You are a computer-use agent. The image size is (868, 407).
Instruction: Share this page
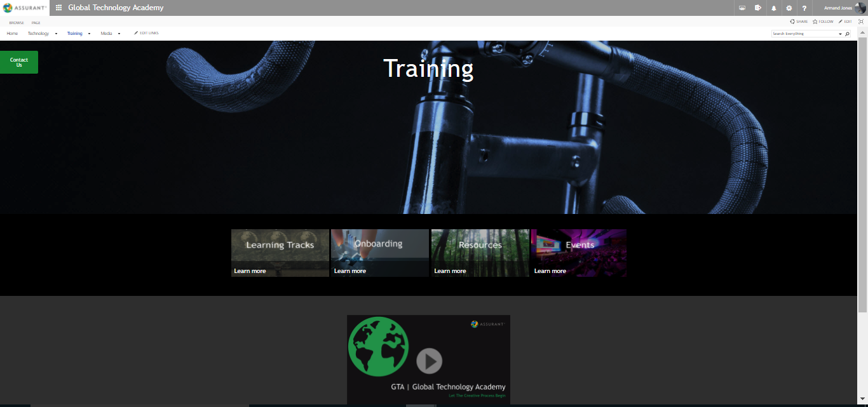[x=799, y=22]
